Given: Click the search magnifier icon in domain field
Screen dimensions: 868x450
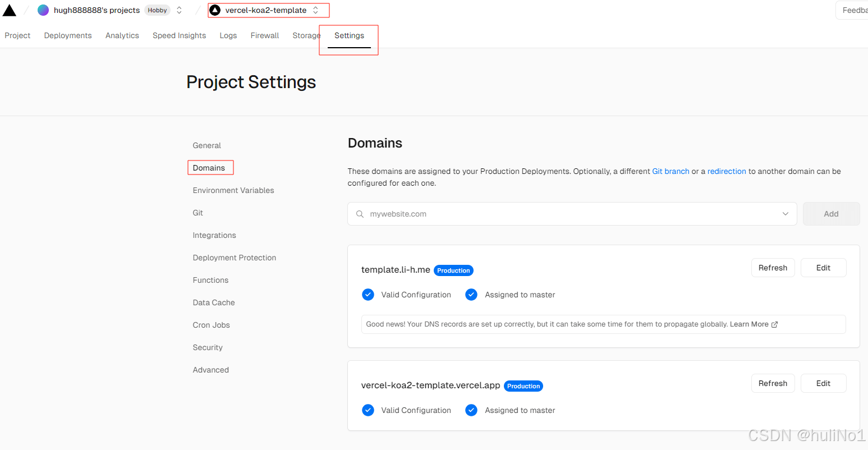Looking at the screenshot, I should (x=360, y=214).
